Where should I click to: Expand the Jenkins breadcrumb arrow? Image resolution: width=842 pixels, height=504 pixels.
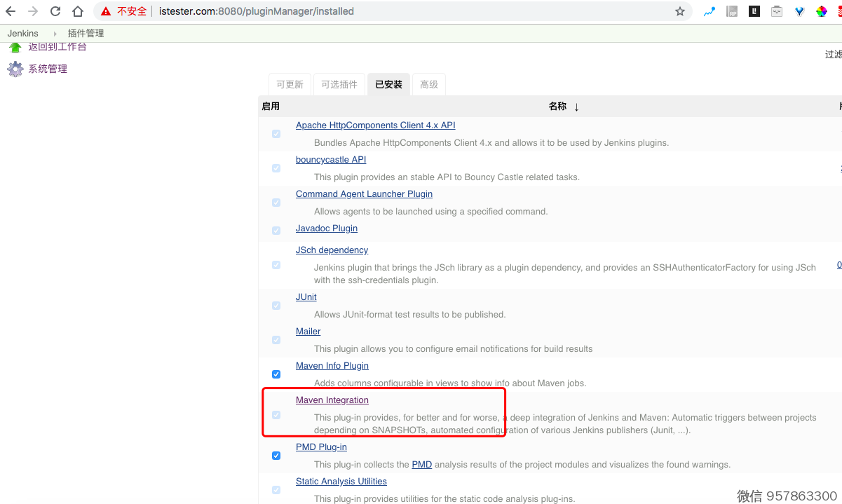(55, 34)
